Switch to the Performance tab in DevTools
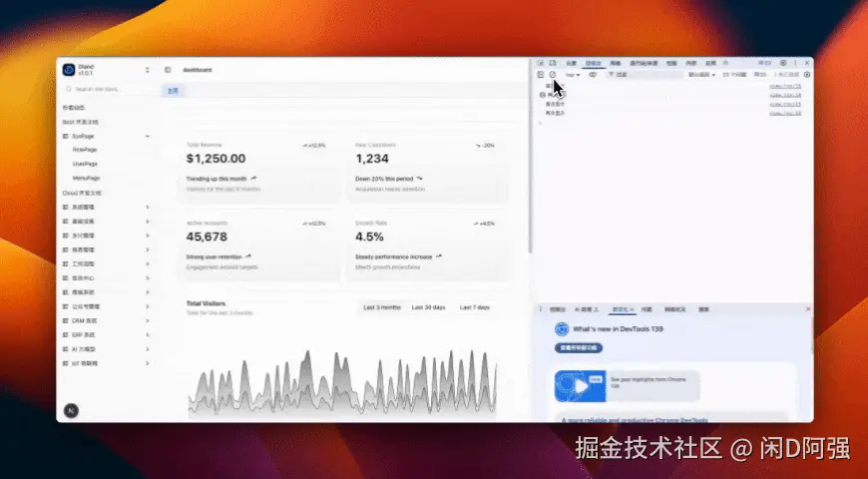This screenshot has height=479, width=868. click(671, 63)
